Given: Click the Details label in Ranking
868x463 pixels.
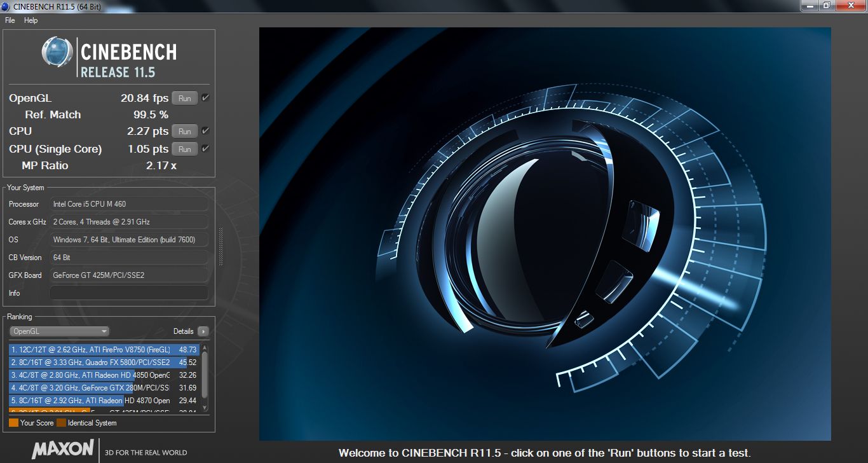Looking at the screenshot, I should tap(184, 331).
